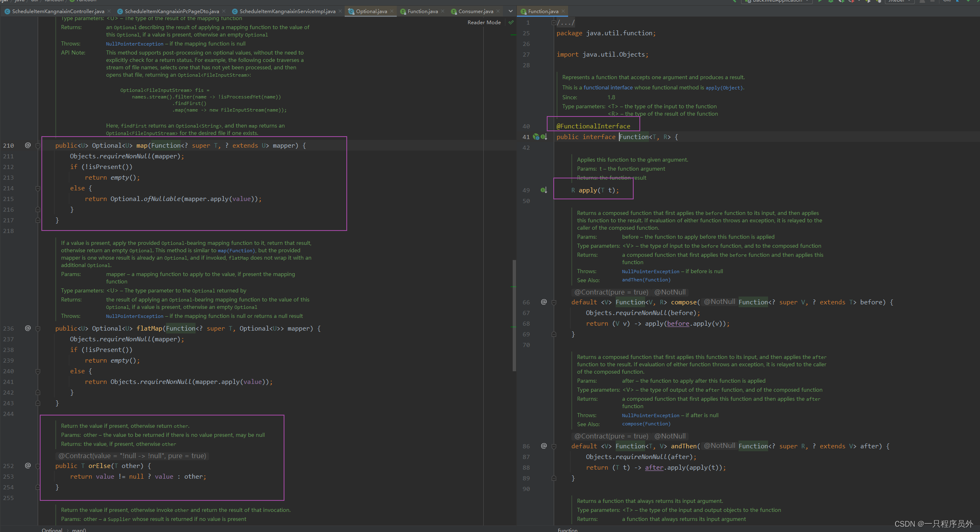Switch to the Consumer.java tab
Image resolution: width=980 pixels, height=532 pixels.
pos(475,11)
